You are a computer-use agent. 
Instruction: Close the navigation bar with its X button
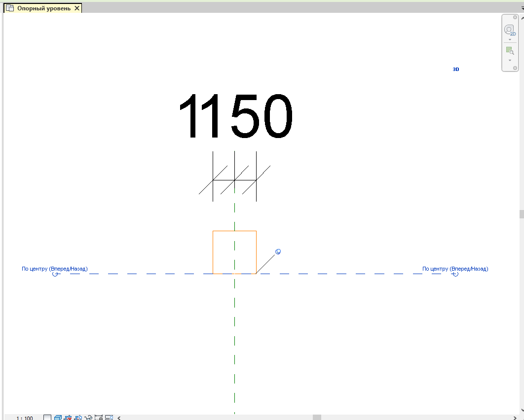coord(515,17)
